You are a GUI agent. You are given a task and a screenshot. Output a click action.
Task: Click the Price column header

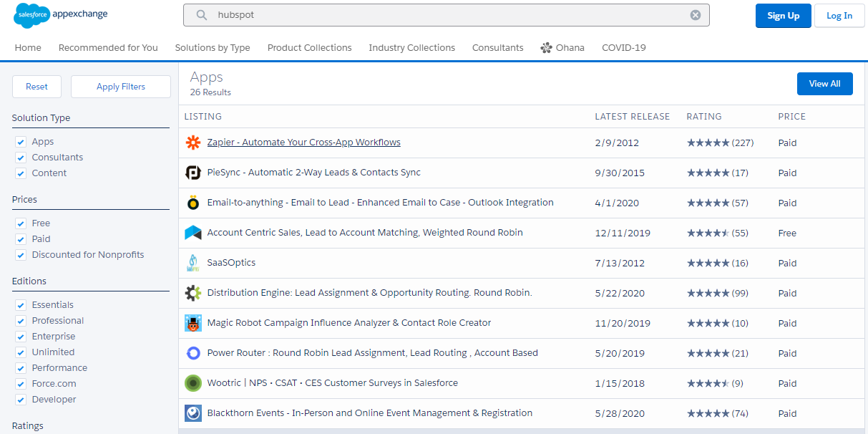point(792,117)
